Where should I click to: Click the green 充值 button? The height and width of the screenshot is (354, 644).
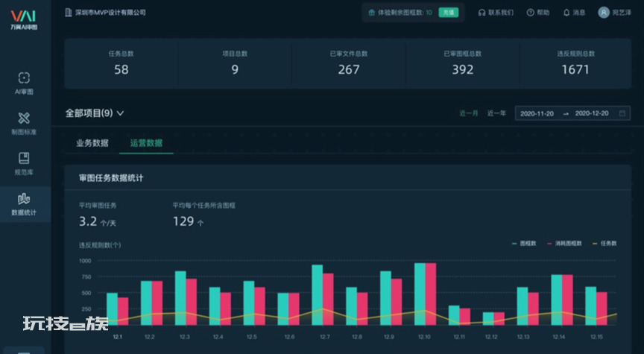(x=449, y=13)
